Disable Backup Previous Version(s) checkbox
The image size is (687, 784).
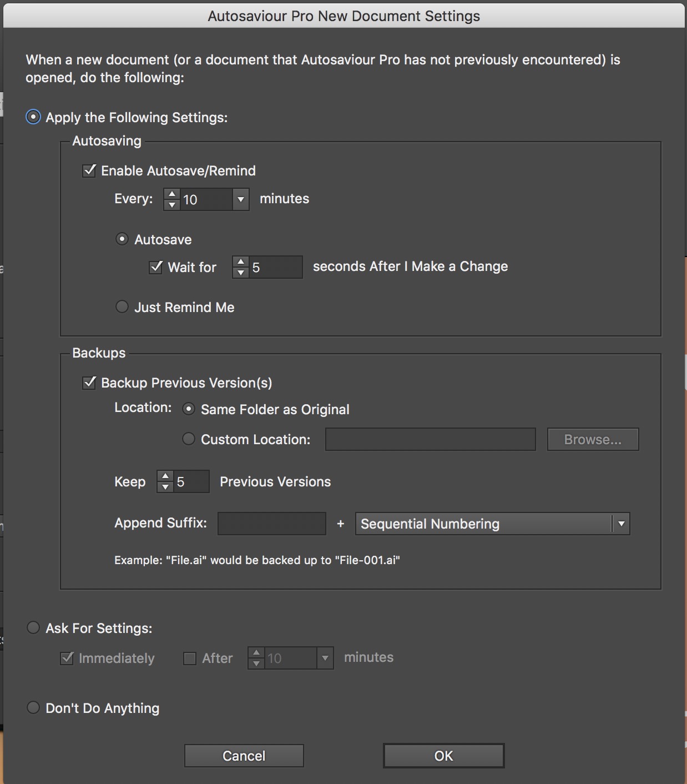[89, 383]
